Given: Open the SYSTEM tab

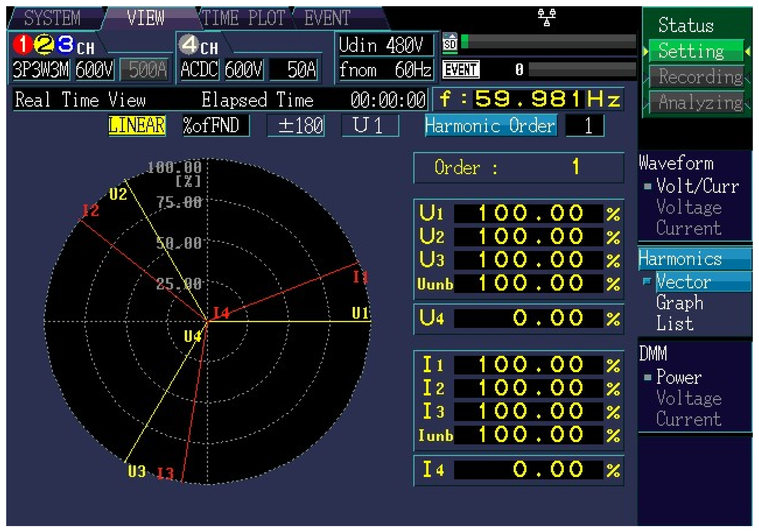Looking at the screenshot, I should coord(52,18).
